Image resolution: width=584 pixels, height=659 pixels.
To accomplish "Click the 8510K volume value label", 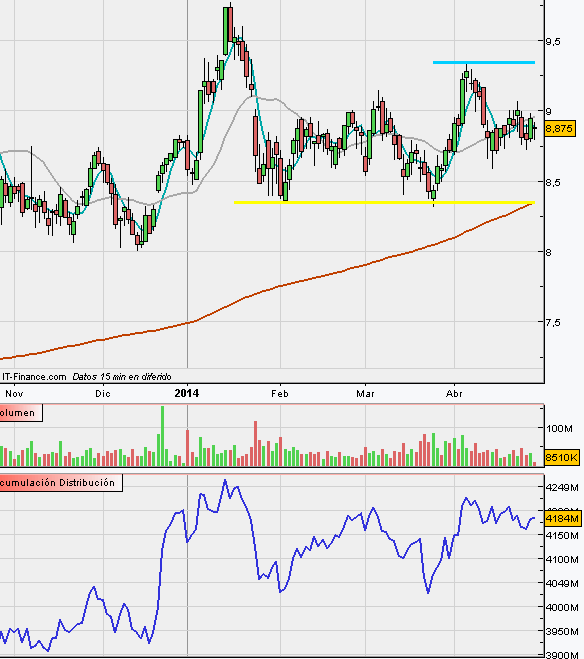I will coord(561,457).
